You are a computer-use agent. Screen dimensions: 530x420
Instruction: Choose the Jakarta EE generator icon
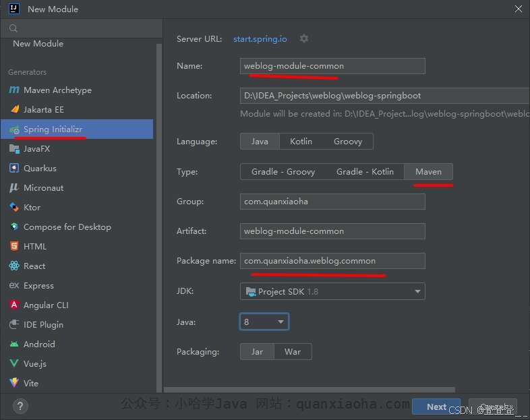pyautogui.click(x=15, y=109)
